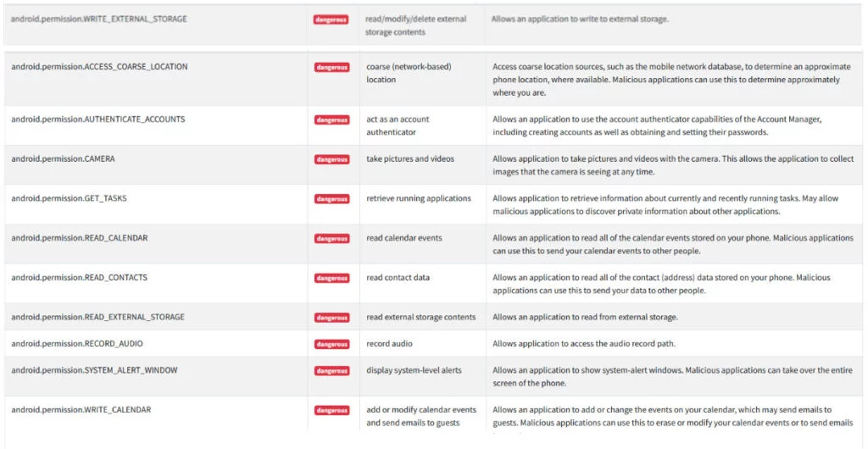Image resolution: width=868 pixels, height=449 pixels.
Task: Click the dangerous badge for WRITE_CALENDAR
Action: (331, 411)
